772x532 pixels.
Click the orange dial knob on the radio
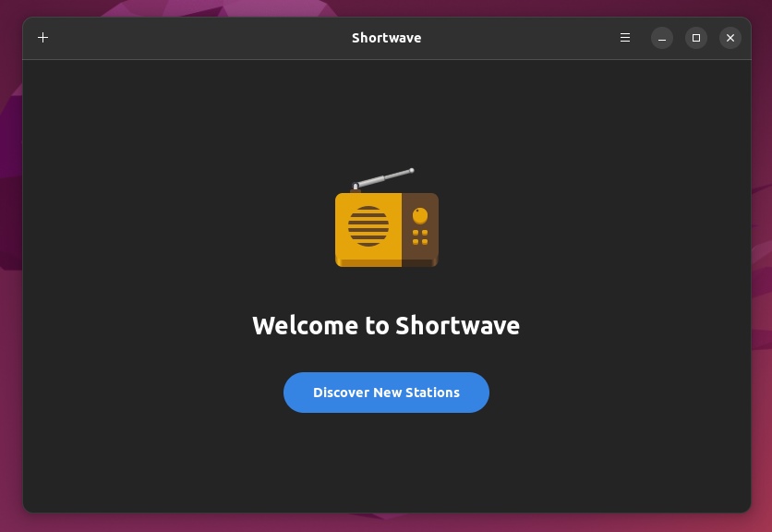pos(421,214)
